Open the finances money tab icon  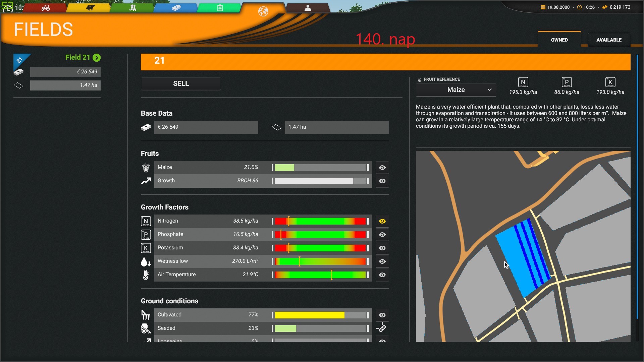click(176, 8)
